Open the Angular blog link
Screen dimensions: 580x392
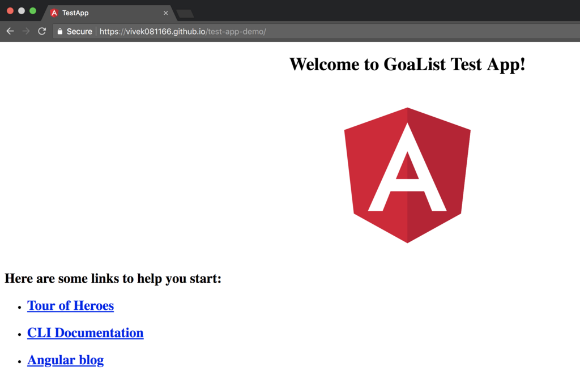pyautogui.click(x=66, y=360)
